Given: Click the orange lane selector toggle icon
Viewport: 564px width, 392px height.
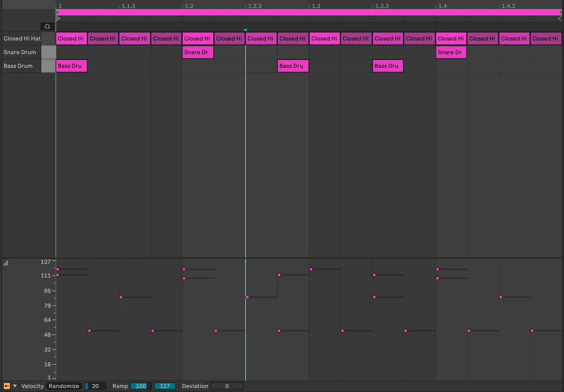Looking at the screenshot, I should click(7, 386).
